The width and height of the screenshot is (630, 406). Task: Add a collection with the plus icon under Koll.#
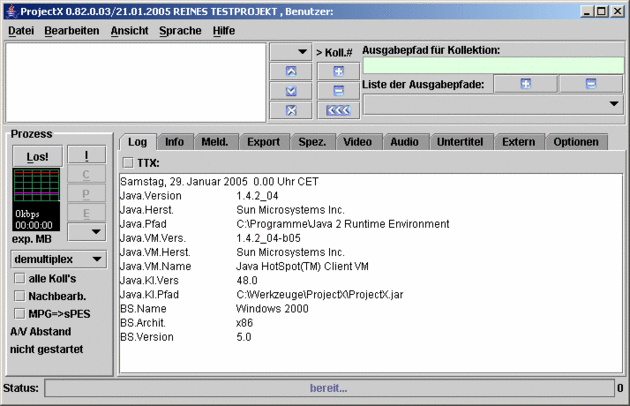(338, 71)
